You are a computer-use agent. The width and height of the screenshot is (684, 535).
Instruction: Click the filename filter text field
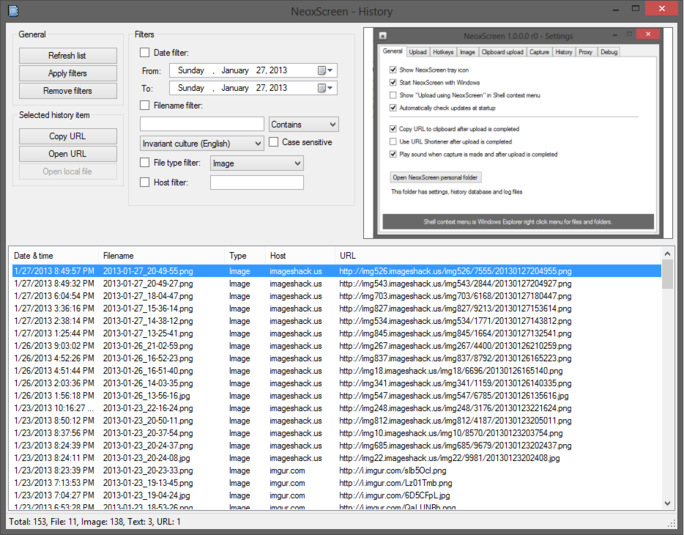(202, 124)
